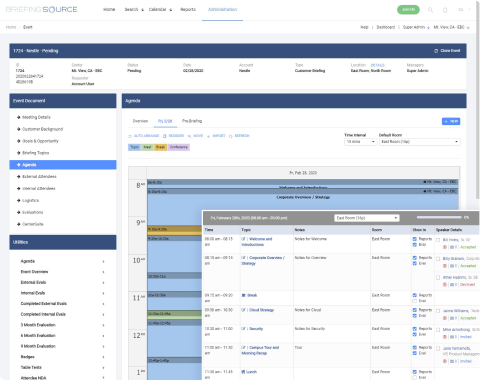Click edit icon beside Cloud Strategy topic

[243, 310]
